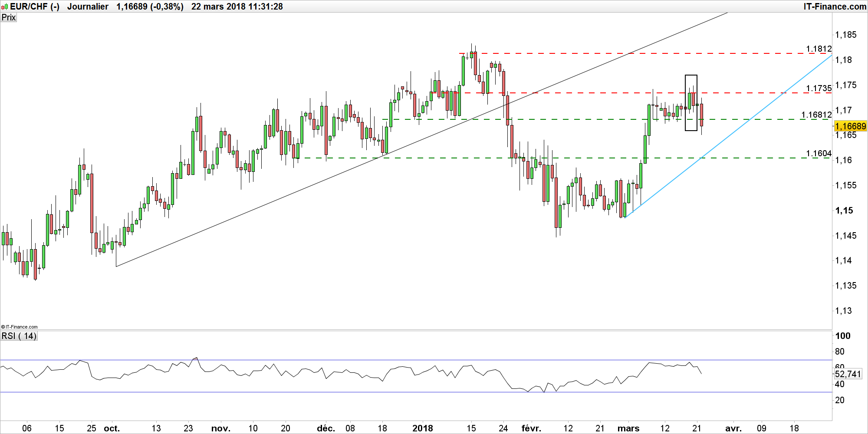Click the févr. month label on time axis
The width and height of the screenshot is (868, 434).
[x=531, y=428]
